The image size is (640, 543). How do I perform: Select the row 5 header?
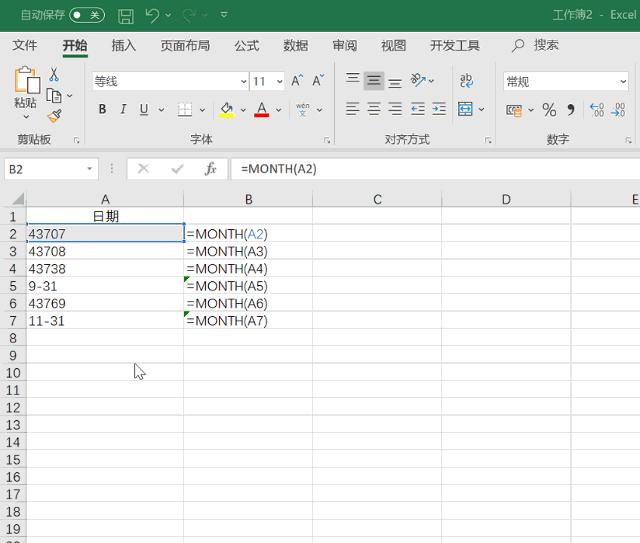13,286
